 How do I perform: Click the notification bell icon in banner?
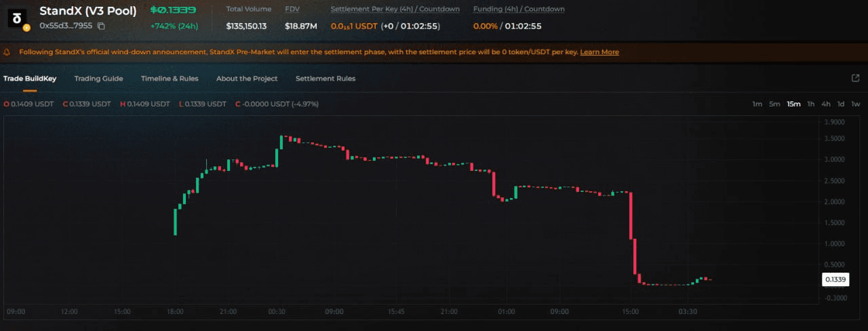pyautogui.click(x=7, y=52)
